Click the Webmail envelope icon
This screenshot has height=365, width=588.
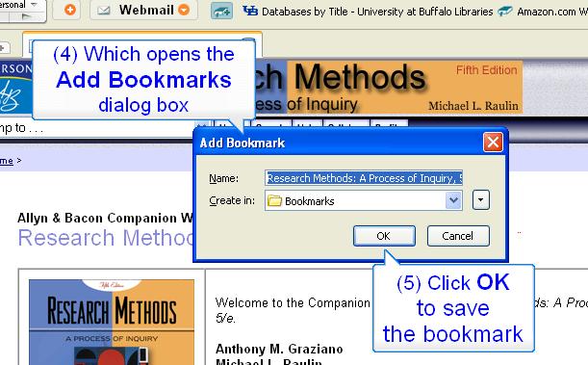click(104, 11)
